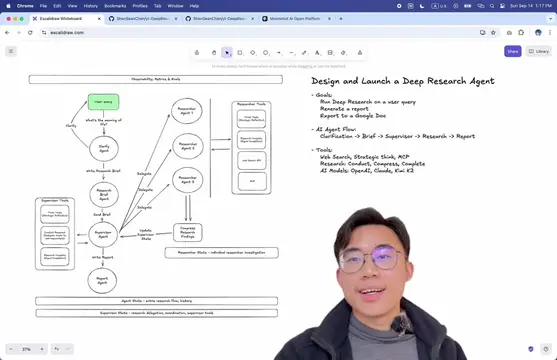Close the Moonshot AI Open Platform tab
This screenshot has width=557, height=360.
[x=329, y=18]
